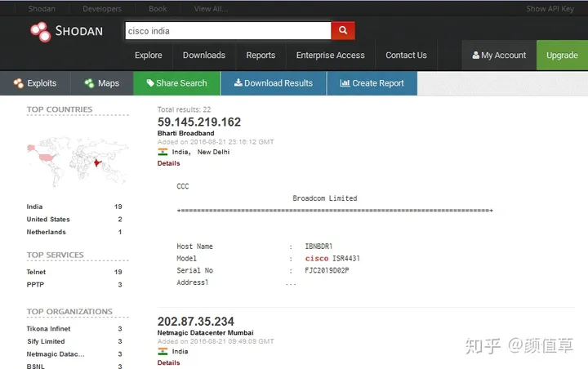The height and width of the screenshot is (369, 588).
Task: Focus the search box containing cisco india
Action: click(229, 31)
